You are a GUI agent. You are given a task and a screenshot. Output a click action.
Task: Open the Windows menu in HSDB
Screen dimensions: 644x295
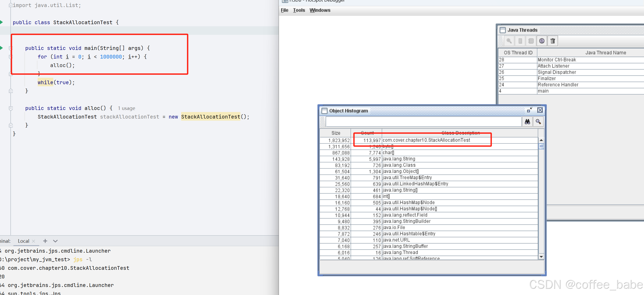coord(320,10)
